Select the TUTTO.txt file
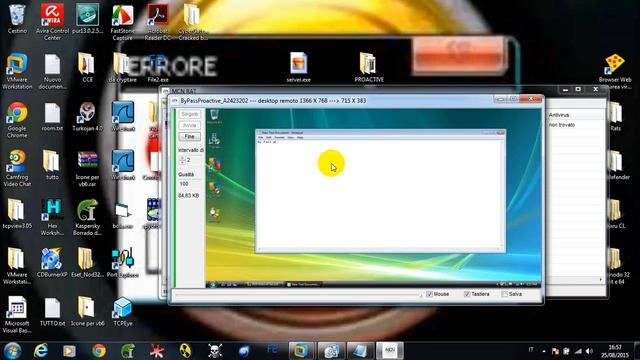Viewport: 640px width, 360px height. pyautogui.click(x=52, y=311)
